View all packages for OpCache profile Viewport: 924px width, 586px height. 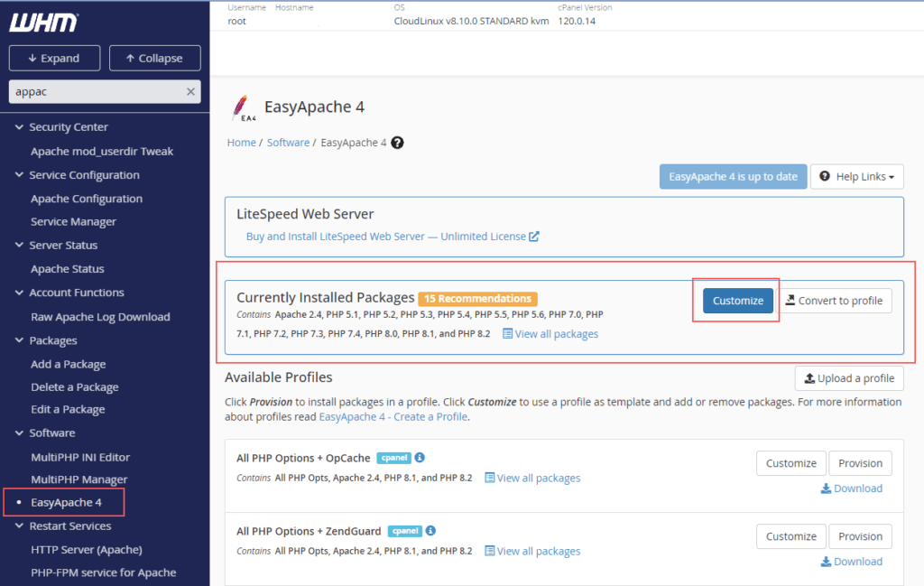pyautogui.click(x=532, y=479)
